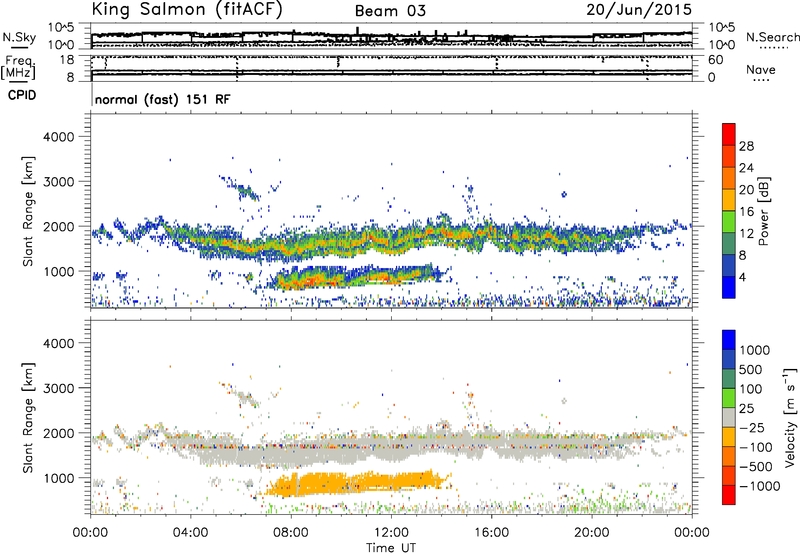Click the date "20/Jun/2015"
This screenshot has height=554, width=800.
tap(639, 10)
